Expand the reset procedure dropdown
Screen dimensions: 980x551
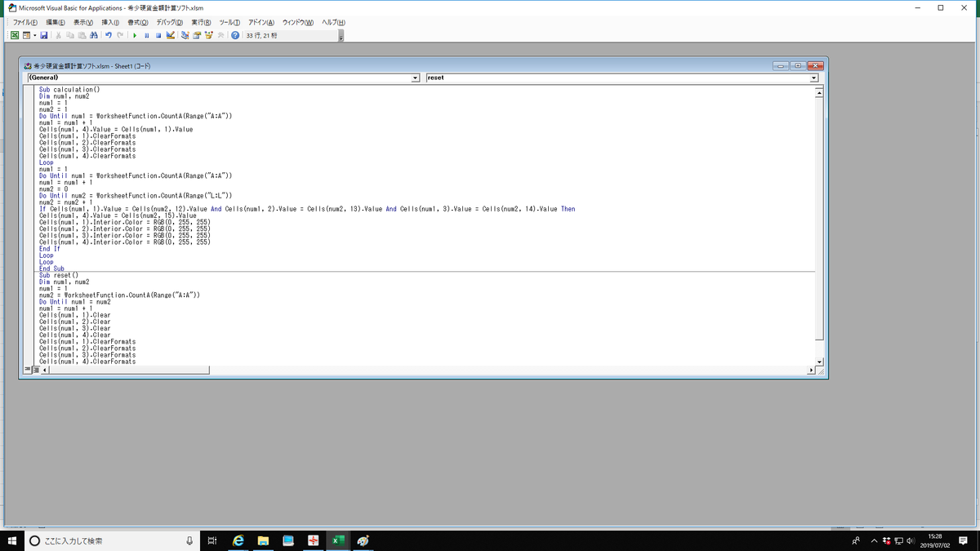(813, 78)
